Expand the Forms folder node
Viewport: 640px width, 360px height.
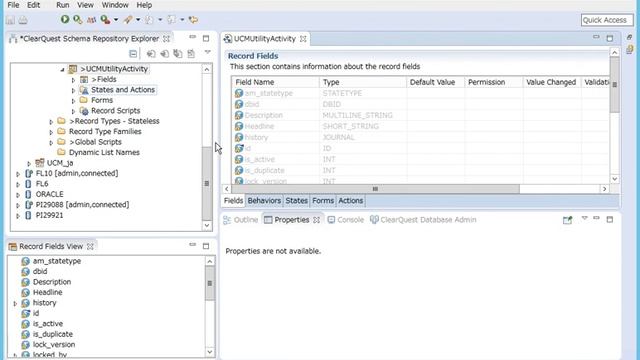[x=73, y=101]
